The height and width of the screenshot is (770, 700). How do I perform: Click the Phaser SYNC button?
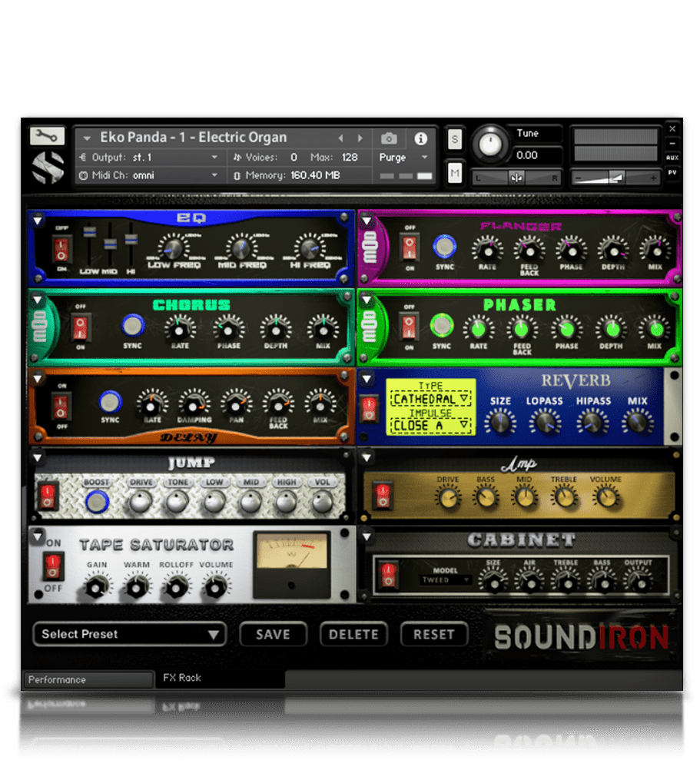pos(441,324)
